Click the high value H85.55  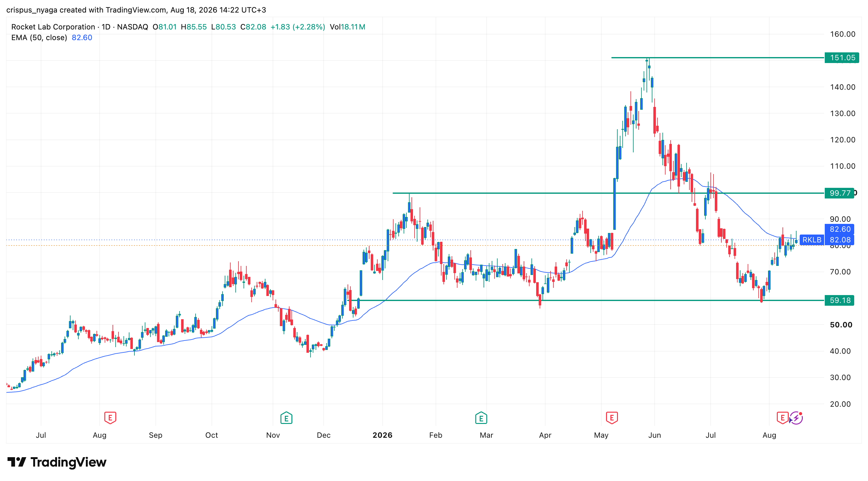coord(194,27)
